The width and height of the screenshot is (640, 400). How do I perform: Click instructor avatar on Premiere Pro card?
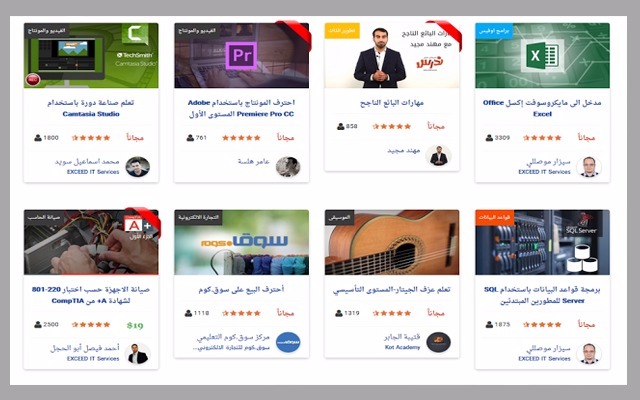(x=288, y=167)
